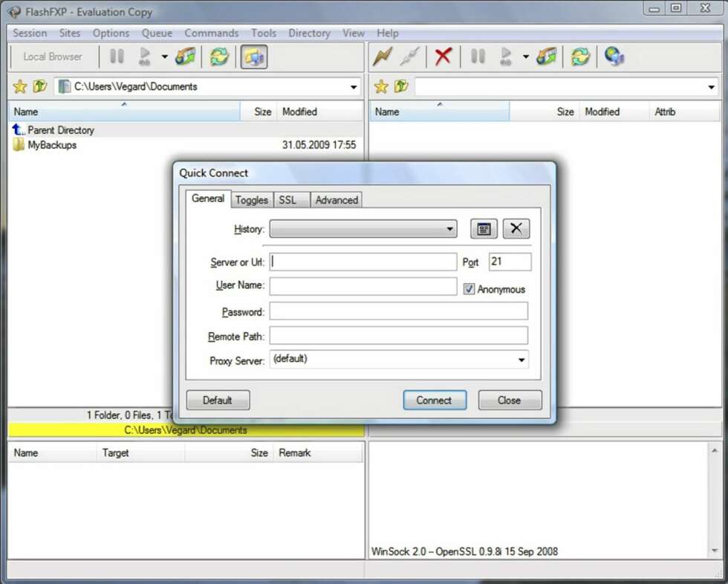Click the lightning Connect icon
Image resolution: width=728 pixels, height=584 pixels.
pos(383,56)
